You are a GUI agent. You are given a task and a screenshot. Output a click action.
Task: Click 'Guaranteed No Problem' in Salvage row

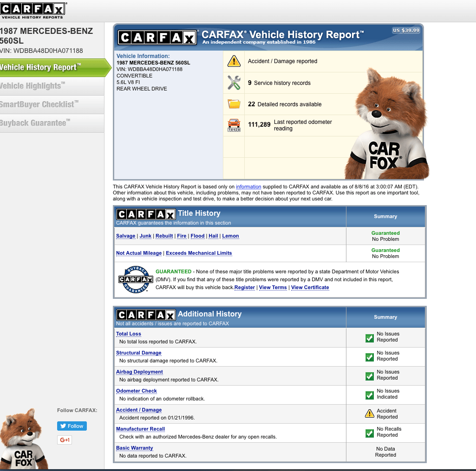(385, 236)
